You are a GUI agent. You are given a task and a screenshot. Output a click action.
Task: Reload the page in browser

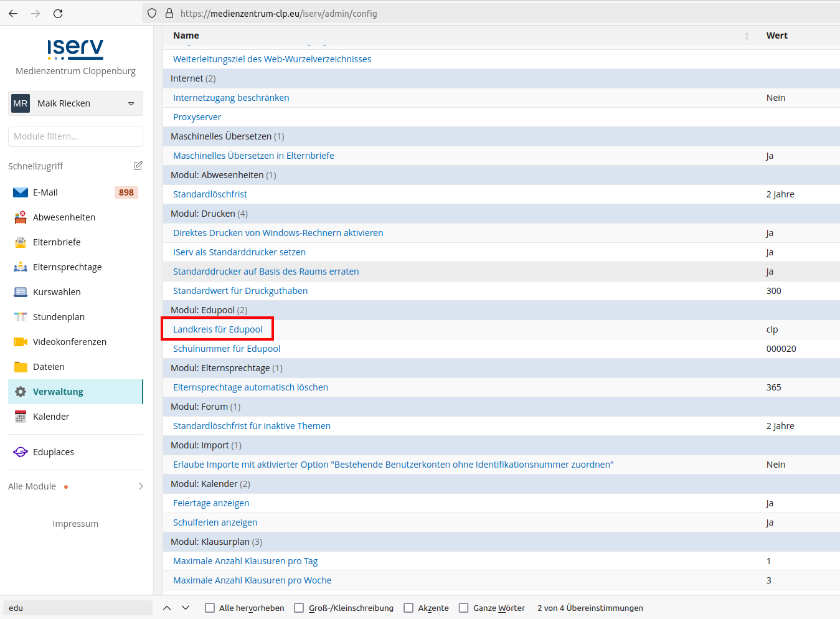58,13
